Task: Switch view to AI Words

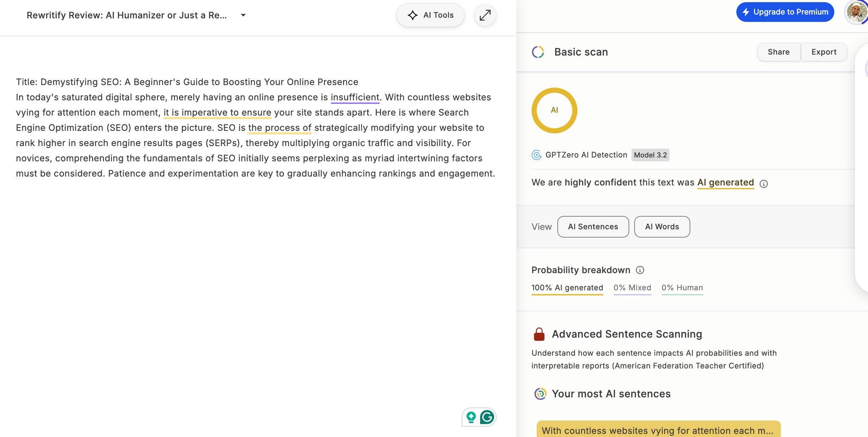Action: (662, 227)
